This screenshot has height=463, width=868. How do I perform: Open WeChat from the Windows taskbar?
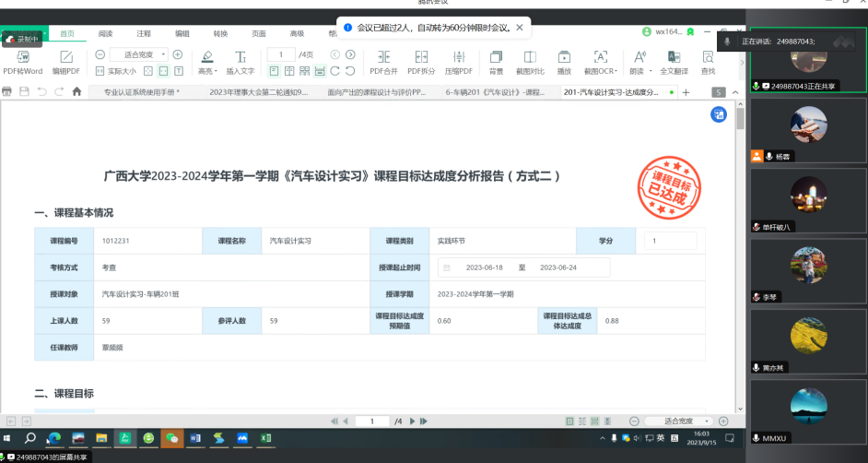(x=170, y=437)
